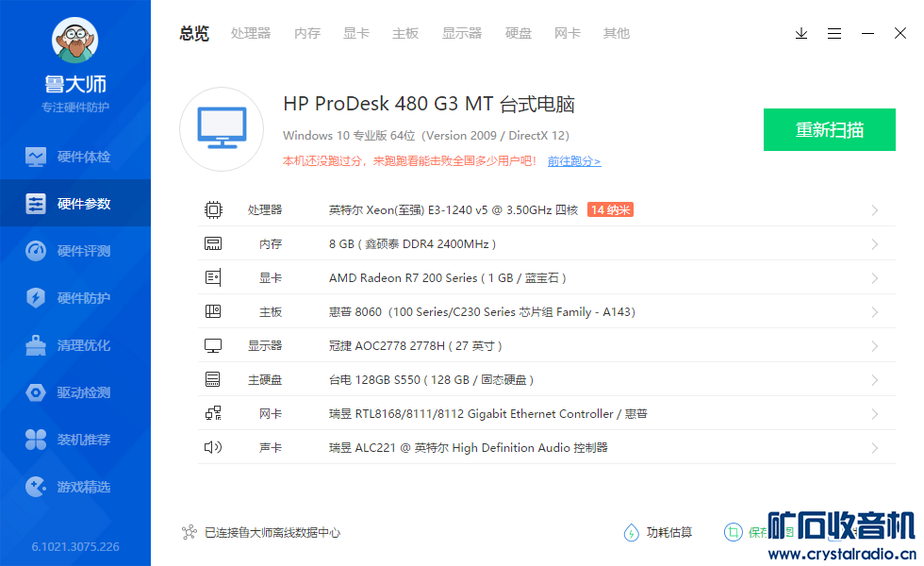Click the 14 纳米 process badge
Screen dimensions: 924x566
click(611, 209)
